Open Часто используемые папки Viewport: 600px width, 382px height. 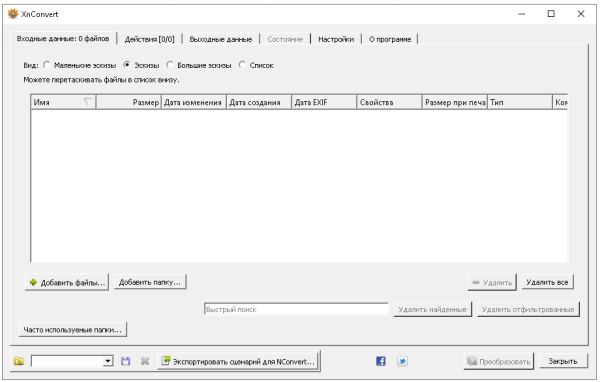tap(73, 330)
